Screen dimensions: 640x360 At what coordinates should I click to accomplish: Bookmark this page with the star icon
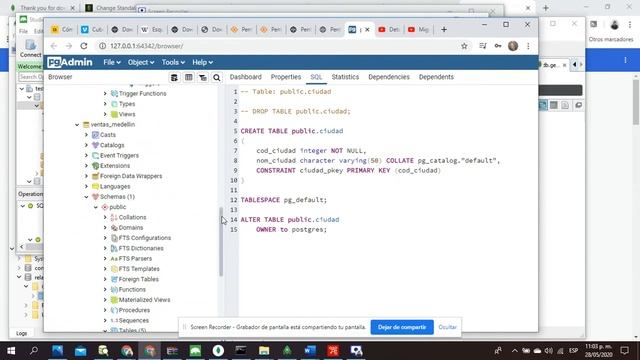coord(464,46)
